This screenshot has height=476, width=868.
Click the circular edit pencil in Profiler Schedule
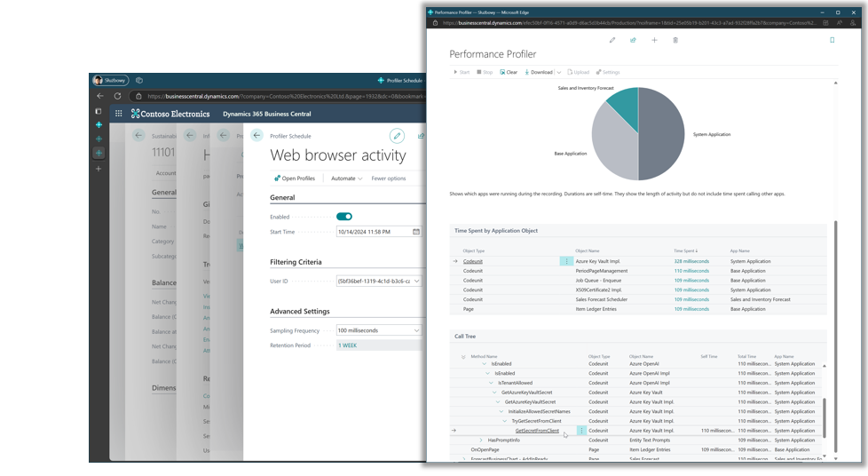[397, 136]
